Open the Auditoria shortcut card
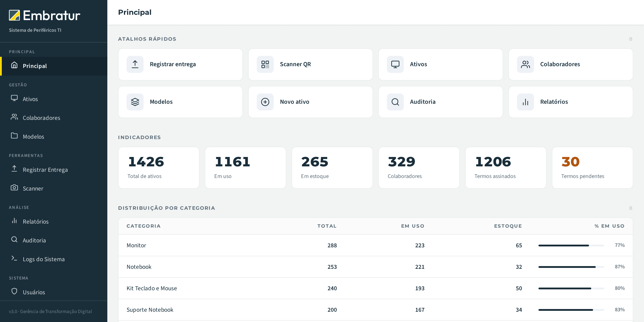The image size is (644, 322). (441, 102)
